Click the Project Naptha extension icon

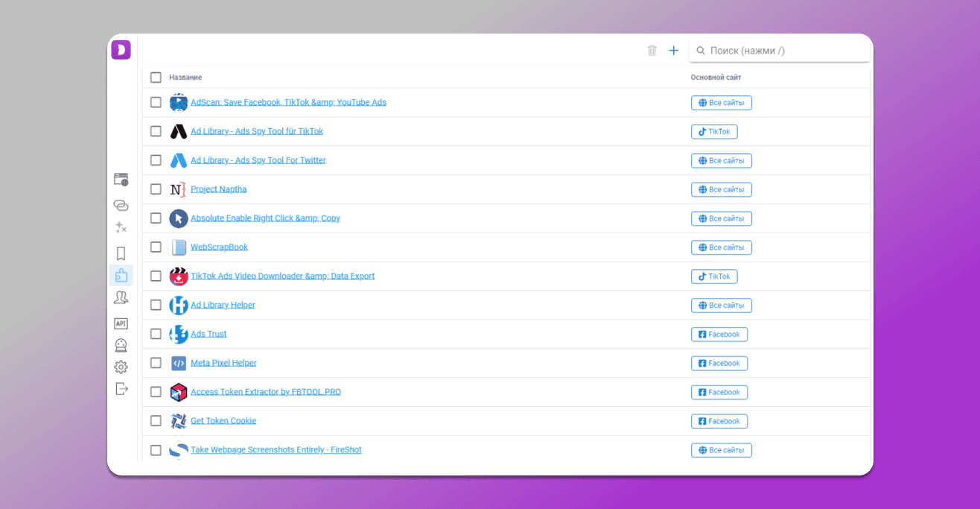click(178, 189)
